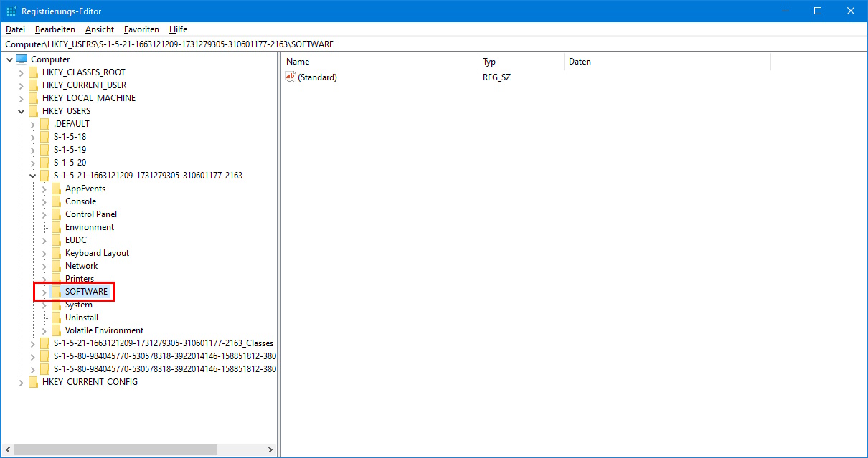Open the Favoriten menu
This screenshot has width=868, height=458.
point(141,29)
